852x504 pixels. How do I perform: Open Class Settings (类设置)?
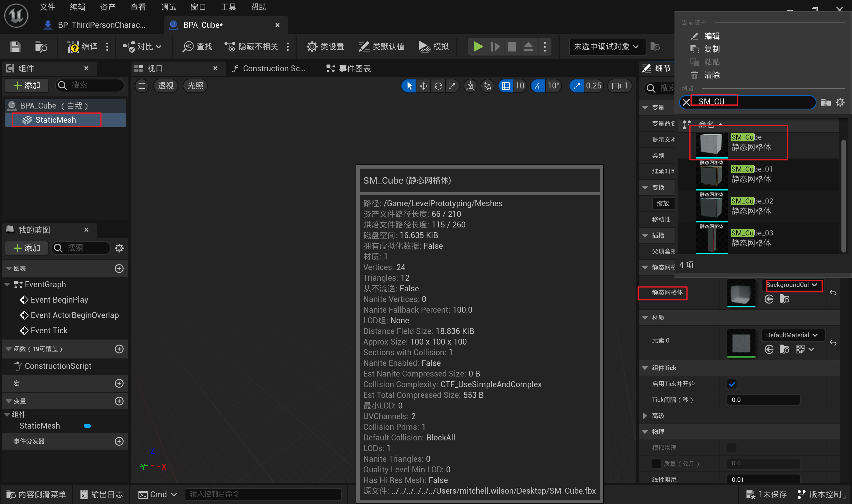click(x=325, y=46)
